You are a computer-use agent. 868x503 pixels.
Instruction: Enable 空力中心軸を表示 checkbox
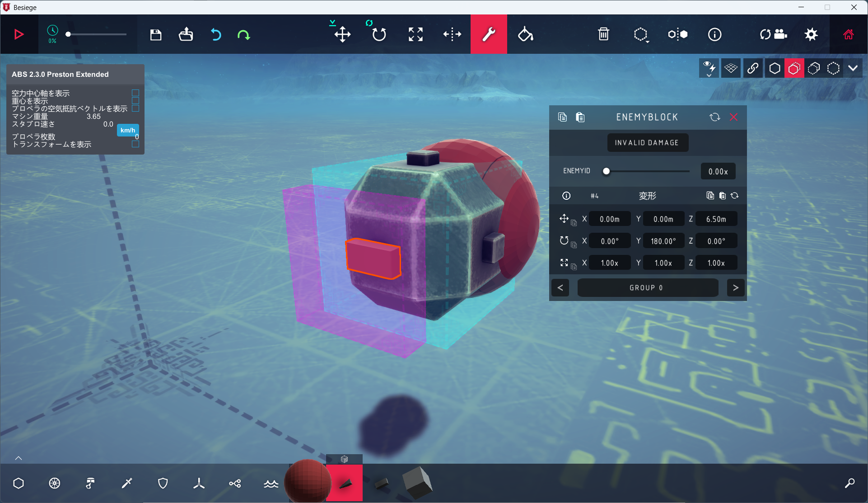135,93
